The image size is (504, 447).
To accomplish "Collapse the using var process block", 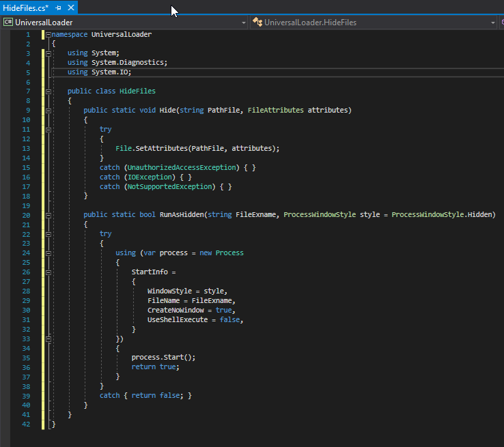I will click(x=48, y=253).
